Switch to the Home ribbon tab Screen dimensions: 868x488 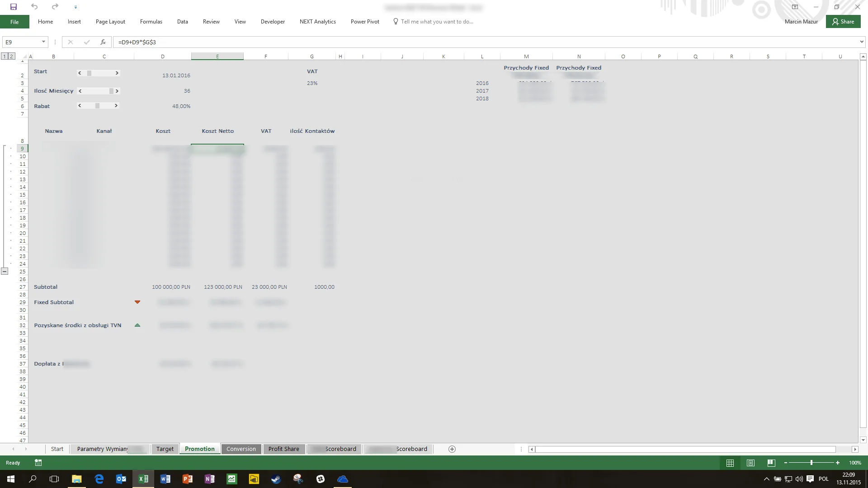[x=45, y=22]
